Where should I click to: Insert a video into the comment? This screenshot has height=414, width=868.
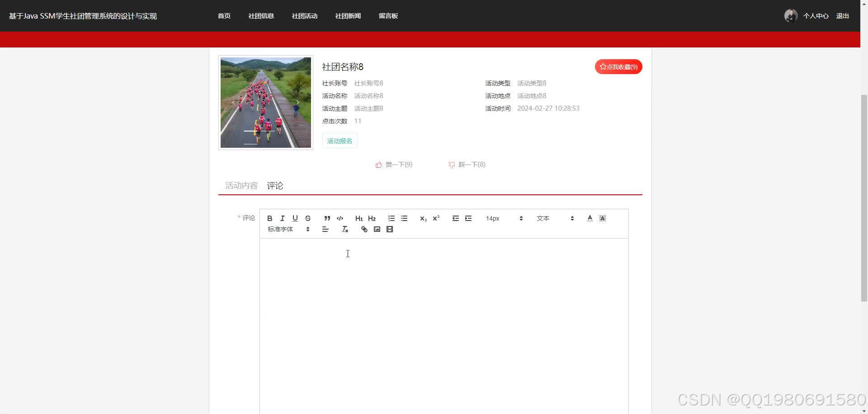tap(389, 229)
